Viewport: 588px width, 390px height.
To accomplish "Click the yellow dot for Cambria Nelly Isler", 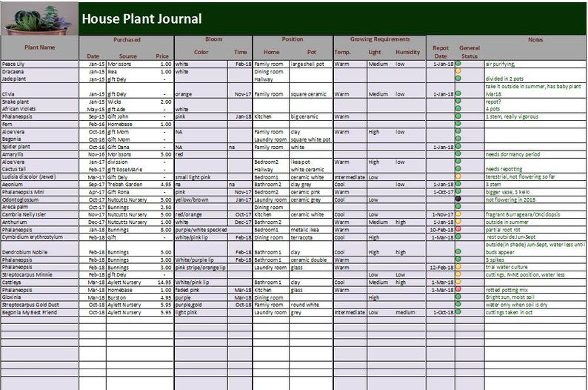I will [x=458, y=214].
